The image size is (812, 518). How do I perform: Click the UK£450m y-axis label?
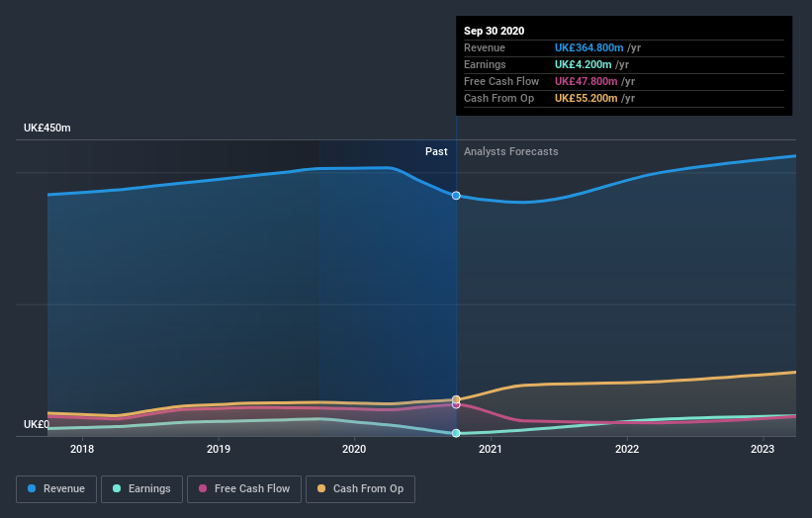47,128
